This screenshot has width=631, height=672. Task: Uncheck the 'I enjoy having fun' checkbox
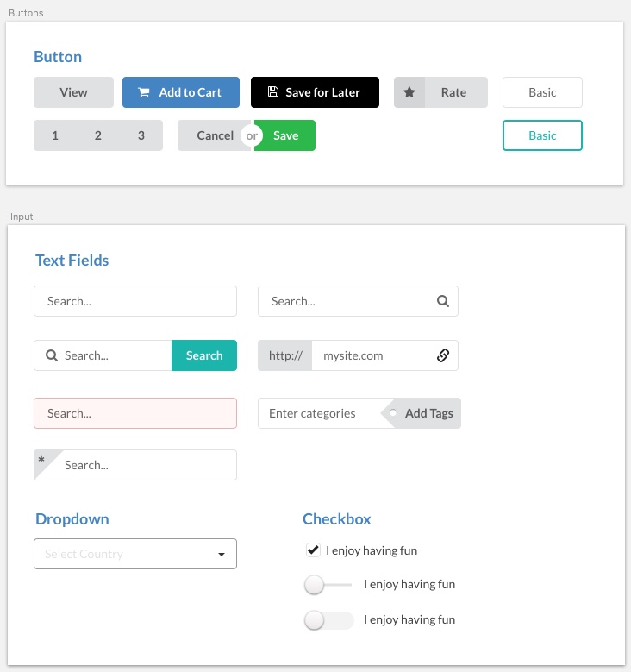coord(313,550)
